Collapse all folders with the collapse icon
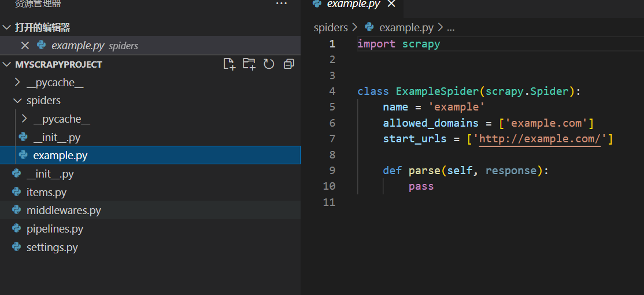This screenshot has width=644, height=295. pyautogui.click(x=288, y=64)
